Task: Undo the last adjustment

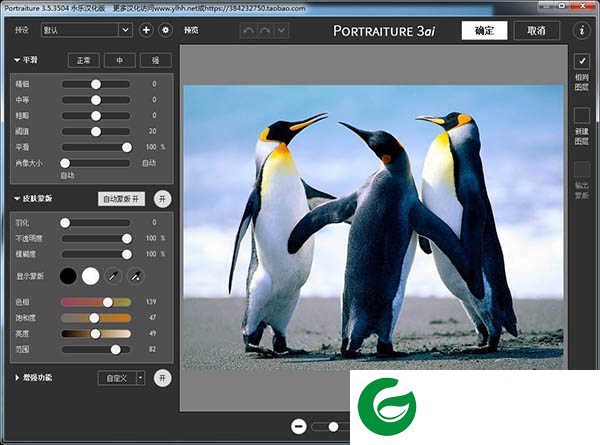Action: (248, 30)
